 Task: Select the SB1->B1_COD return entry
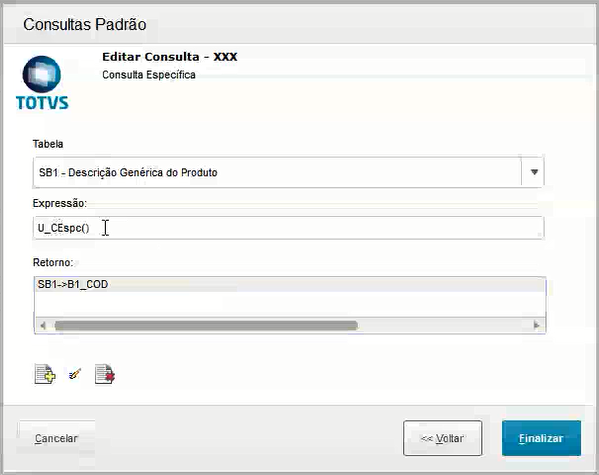[290, 285]
